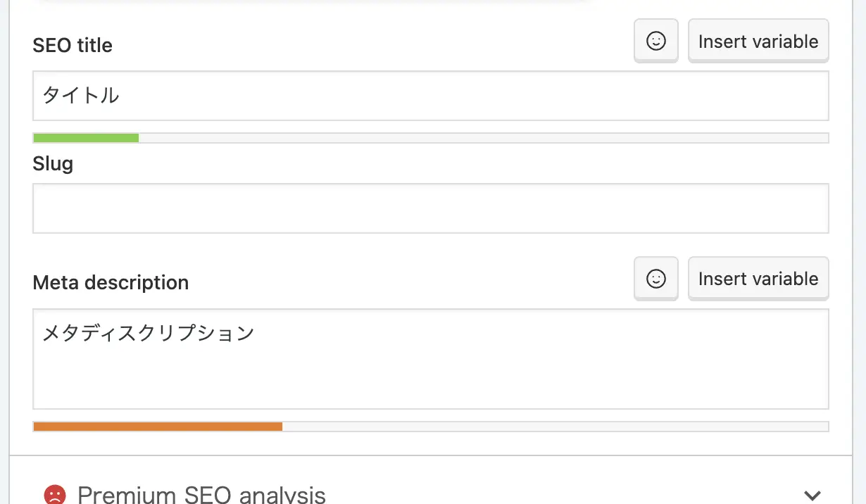The image size is (866, 504).
Task: Place cursor in メタディスクリプション text
Action: click(148, 332)
